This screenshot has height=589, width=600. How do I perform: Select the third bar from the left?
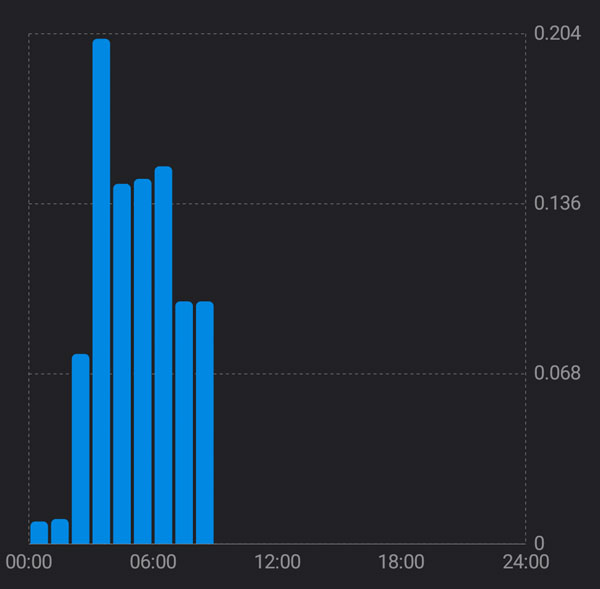(x=80, y=448)
